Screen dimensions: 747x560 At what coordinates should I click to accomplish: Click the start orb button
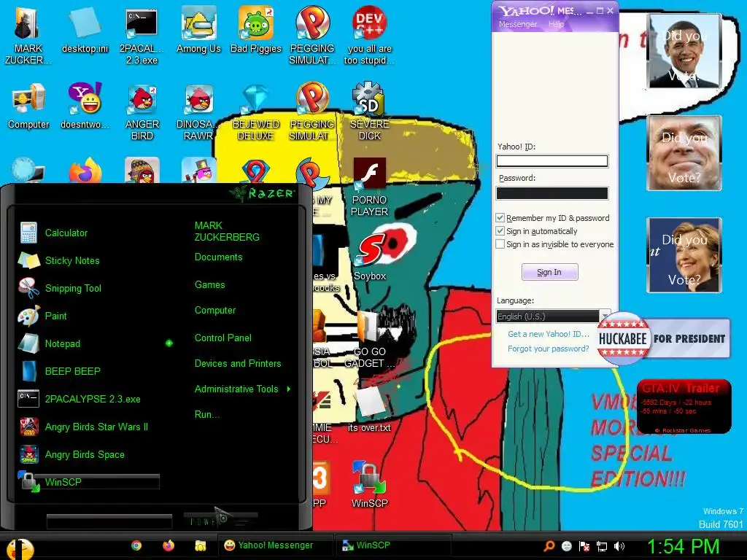[20, 548]
